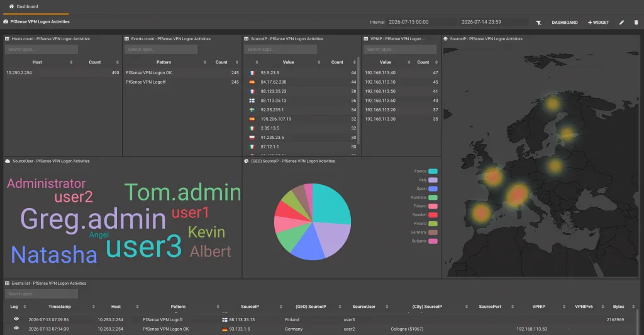Focus the Events count search box
644x335 pixels.
coord(161,49)
